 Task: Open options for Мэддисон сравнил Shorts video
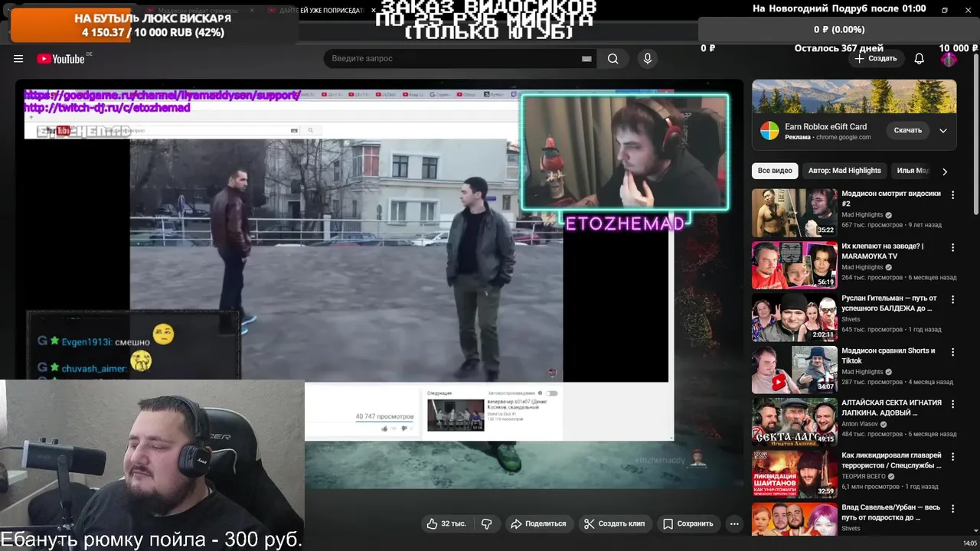tap(953, 352)
